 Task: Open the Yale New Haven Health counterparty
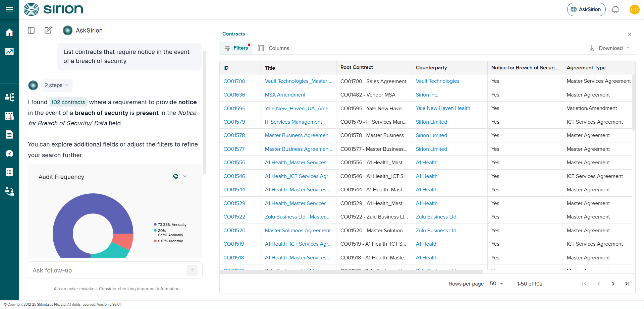[x=443, y=108]
